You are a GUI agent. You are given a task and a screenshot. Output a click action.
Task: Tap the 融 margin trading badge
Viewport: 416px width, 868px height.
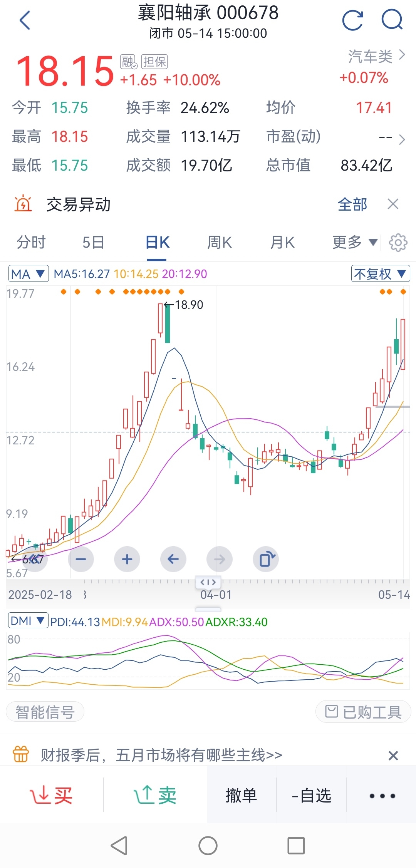[x=128, y=62]
